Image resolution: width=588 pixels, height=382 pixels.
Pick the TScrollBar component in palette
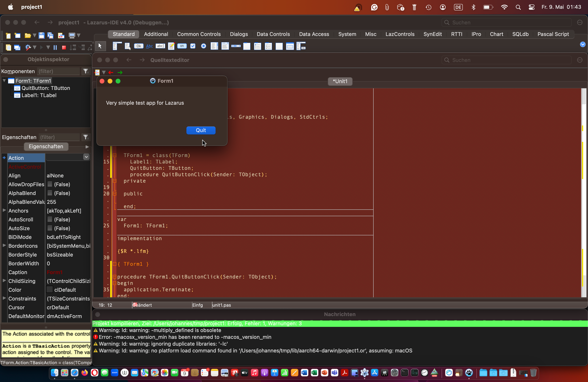click(x=236, y=46)
